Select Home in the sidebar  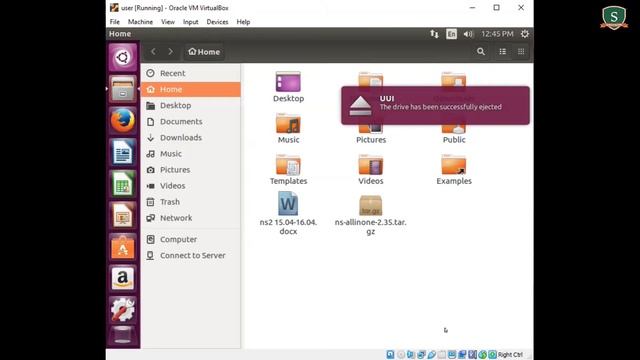[x=191, y=89]
